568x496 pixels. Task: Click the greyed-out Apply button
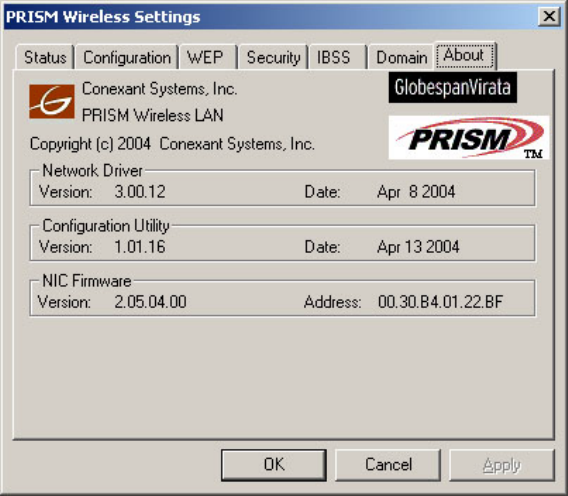(x=502, y=465)
